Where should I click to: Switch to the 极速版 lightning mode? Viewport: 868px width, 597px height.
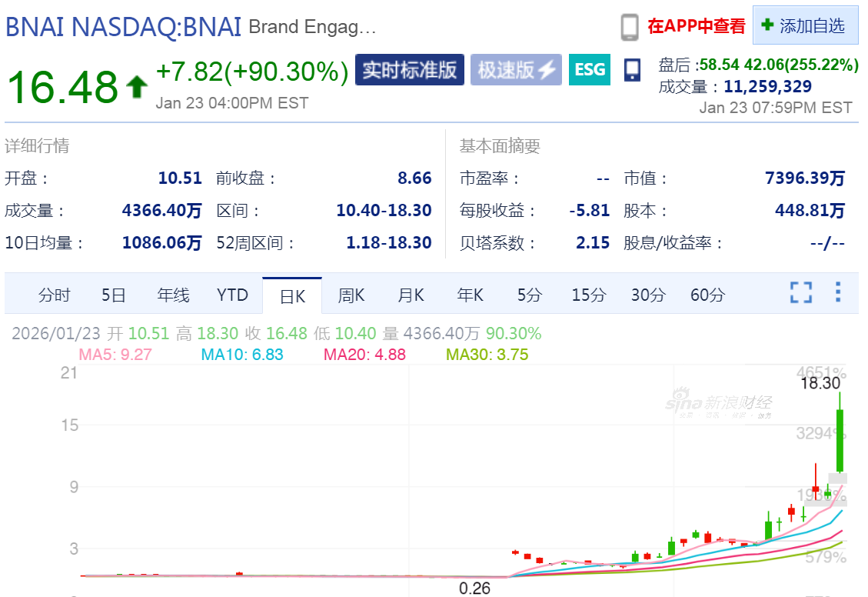pos(516,70)
